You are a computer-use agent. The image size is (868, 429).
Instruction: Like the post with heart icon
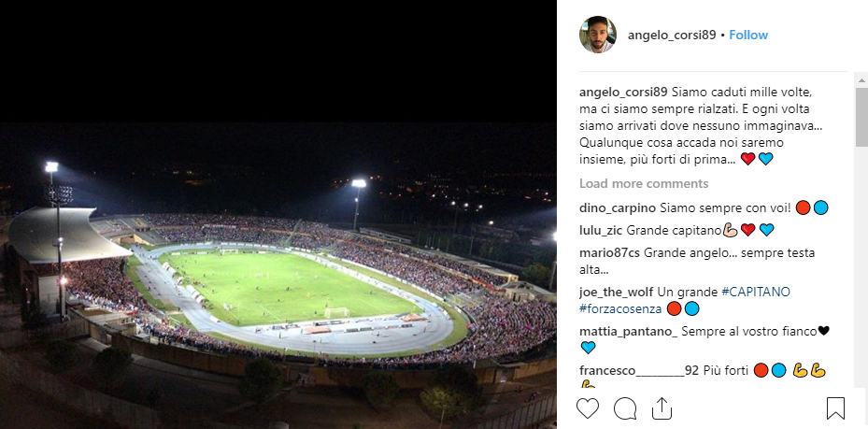tap(588, 408)
